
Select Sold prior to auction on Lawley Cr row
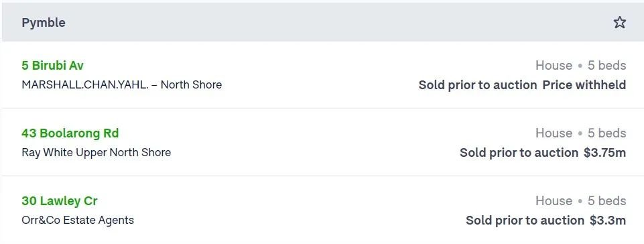[x=525, y=221]
